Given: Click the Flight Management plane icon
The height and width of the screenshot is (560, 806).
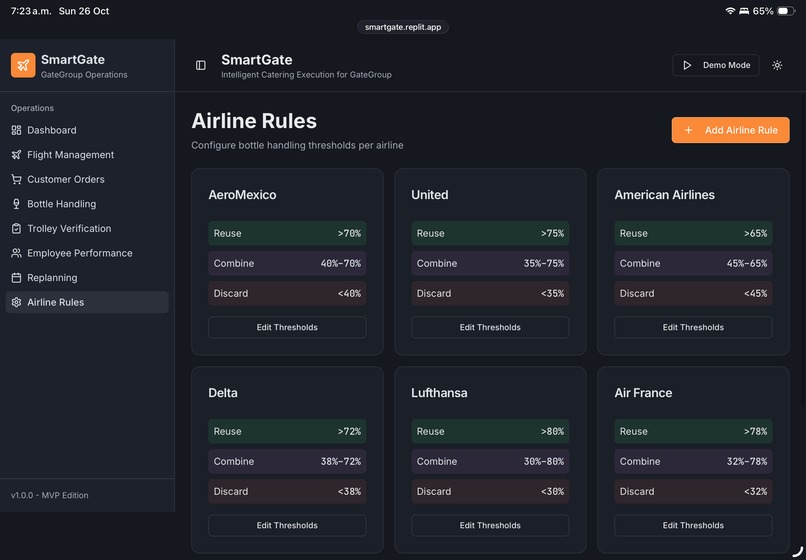Looking at the screenshot, I should click(x=16, y=155).
